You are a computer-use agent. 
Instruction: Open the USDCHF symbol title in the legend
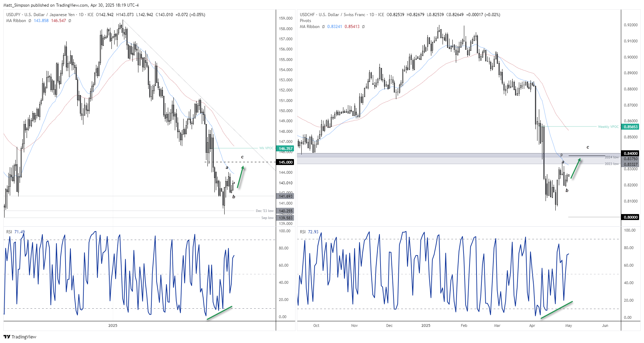click(x=332, y=15)
